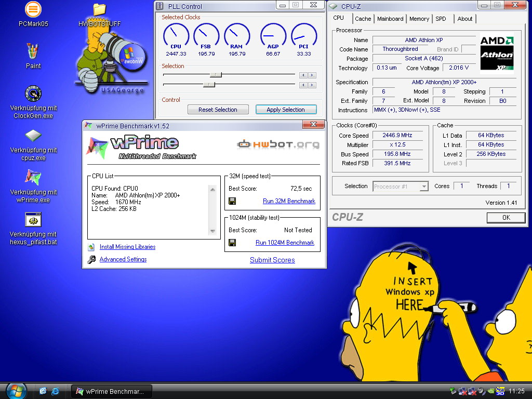The width and height of the screenshot is (532, 399).
Task: Click the save disk icon under 1024M test
Action: pyautogui.click(x=232, y=243)
